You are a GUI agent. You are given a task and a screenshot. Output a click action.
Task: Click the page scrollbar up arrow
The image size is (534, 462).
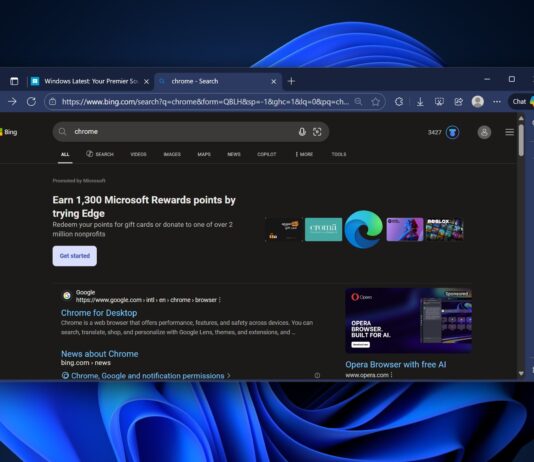521,118
